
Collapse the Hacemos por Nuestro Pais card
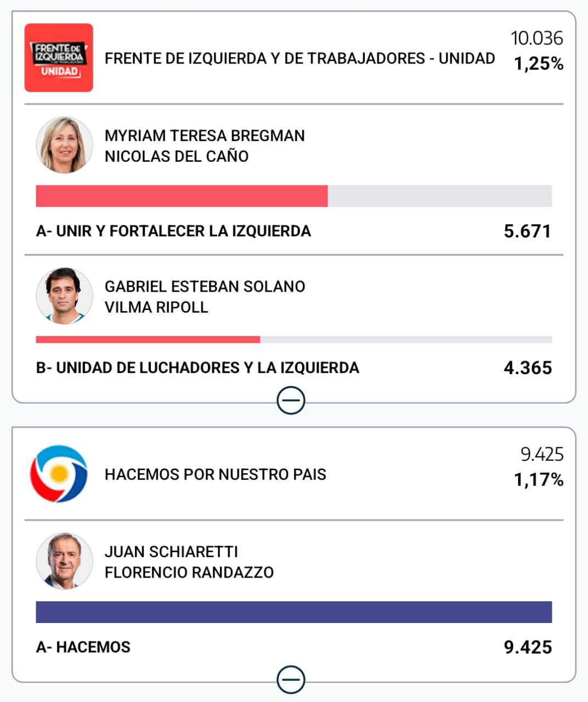pos(291,680)
